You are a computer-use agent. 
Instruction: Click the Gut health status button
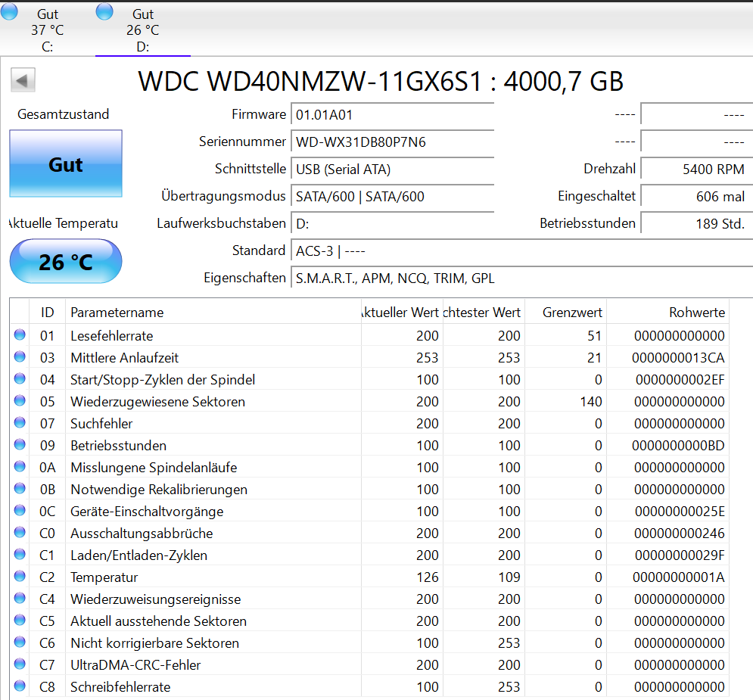pyautogui.click(x=66, y=163)
